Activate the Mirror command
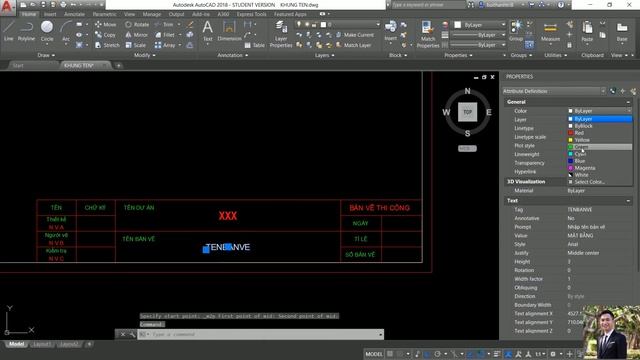Screen dimensions: 640x360 tap(137, 35)
